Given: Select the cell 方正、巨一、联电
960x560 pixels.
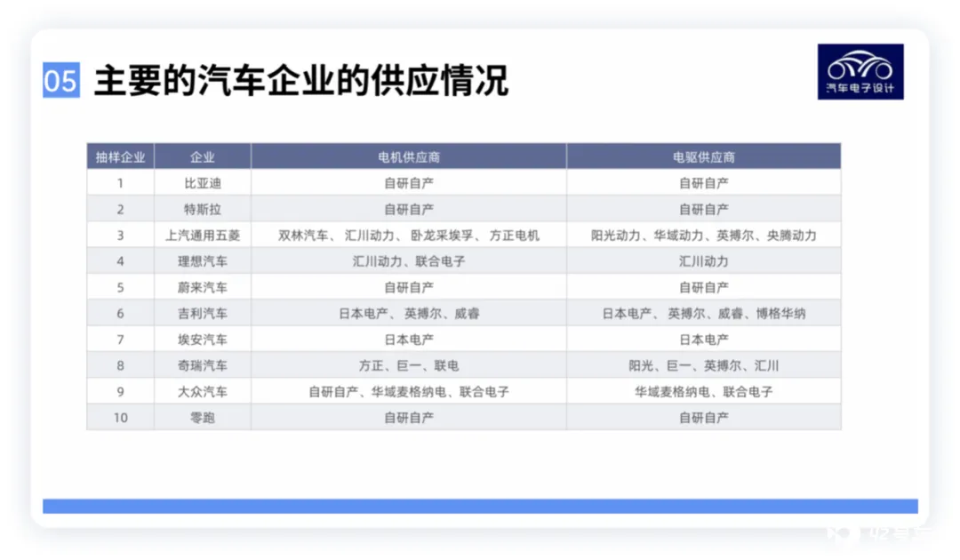Looking at the screenshot, I should (409, 365).
